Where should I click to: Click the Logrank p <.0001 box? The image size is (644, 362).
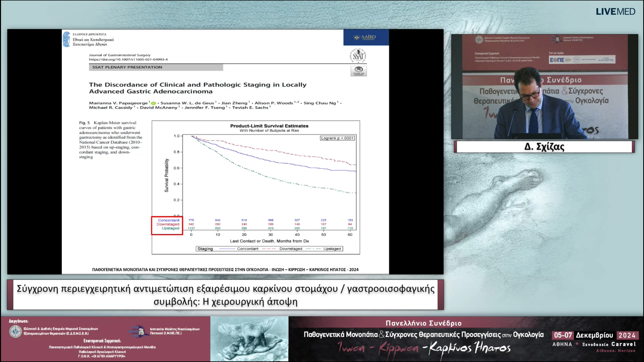(337, 138)
